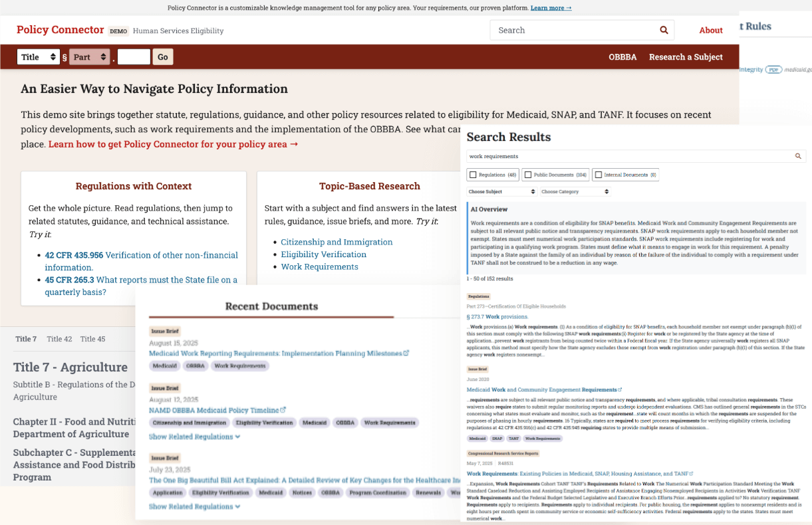The width and height of the screenshot is (812, 525).
Task: Open the PDF badge on the Integrity document
Action: [773, 69]
